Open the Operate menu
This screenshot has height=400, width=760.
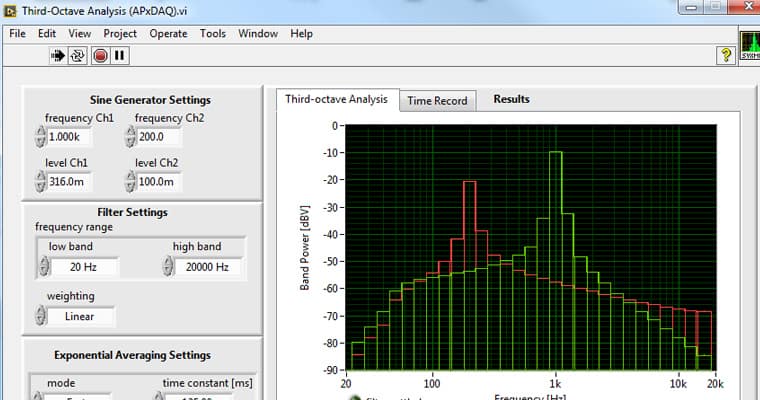pyautogui.click(x=168, y=33)
